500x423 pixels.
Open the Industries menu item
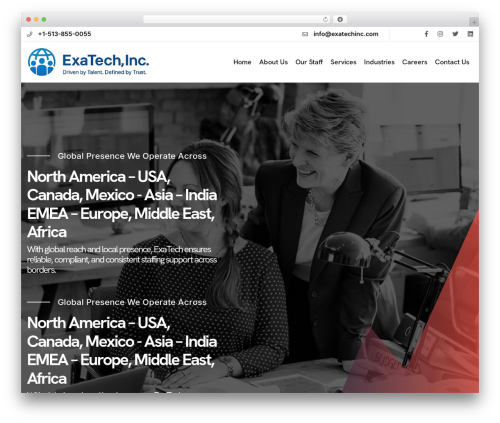[379, 62]
